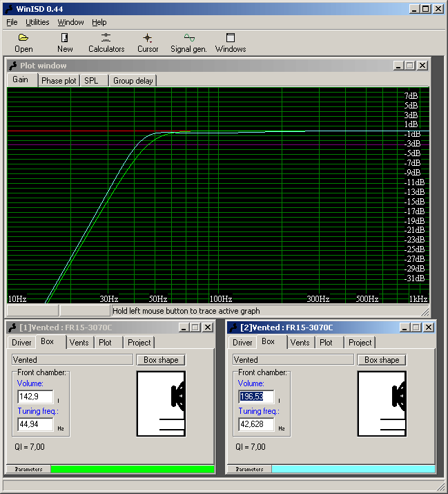Open Vents tab in project 1
The width and height of the screenshot is (448, 494).
point(79,343)
